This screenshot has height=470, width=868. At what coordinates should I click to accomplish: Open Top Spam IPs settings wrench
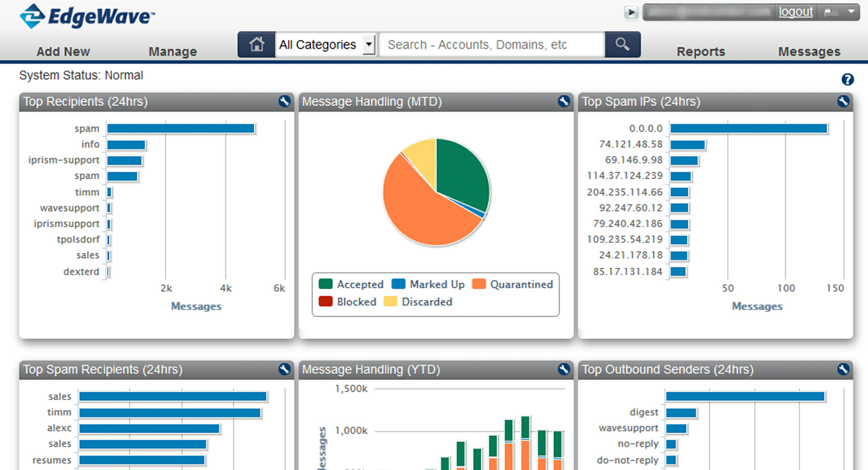pyautogui.click(x=843, y=101)
